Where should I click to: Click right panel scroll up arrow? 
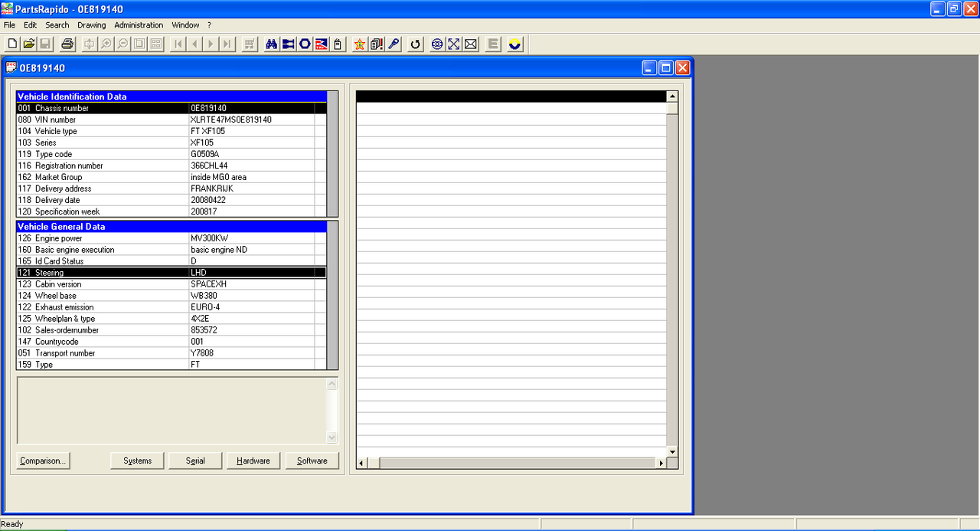672,97
